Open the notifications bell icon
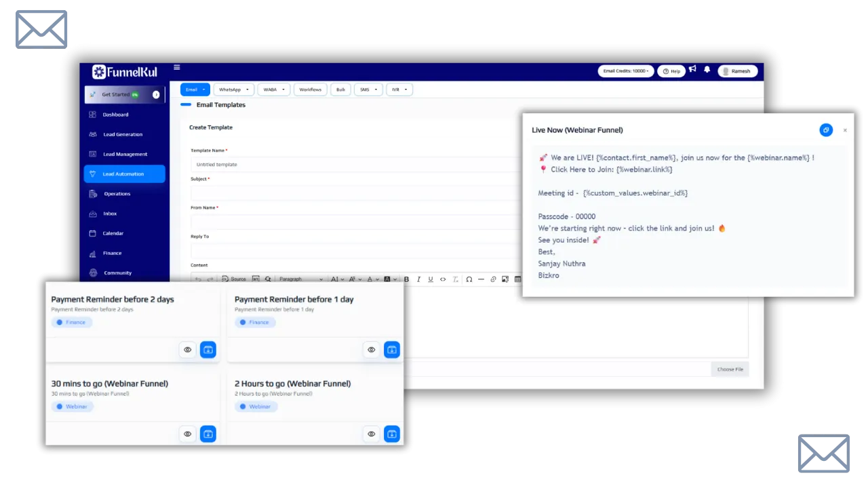The image size is (868, 488). 707,70
